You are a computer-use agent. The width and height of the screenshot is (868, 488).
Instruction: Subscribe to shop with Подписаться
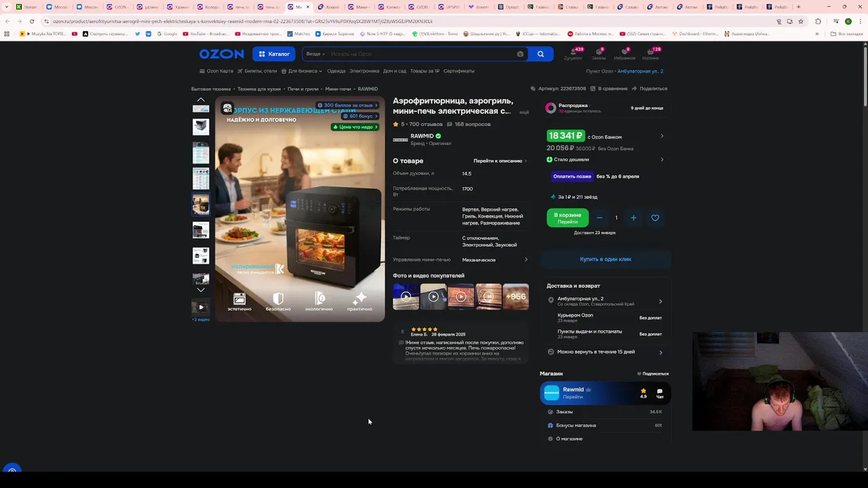(x=653, y=374)
